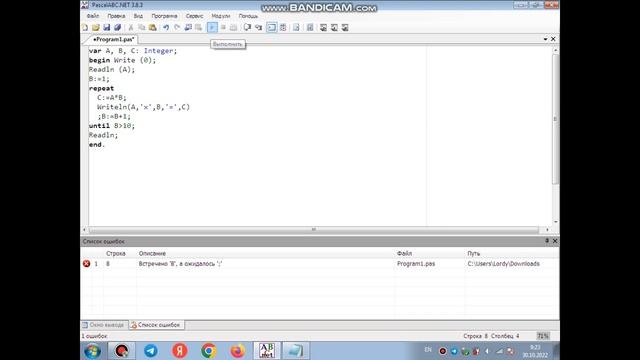
Task: Open the Правка menu
Action: point(116,16)
